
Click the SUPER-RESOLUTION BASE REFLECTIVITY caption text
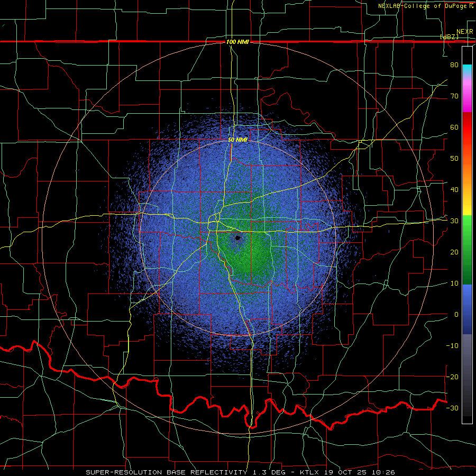pos(167,472)
